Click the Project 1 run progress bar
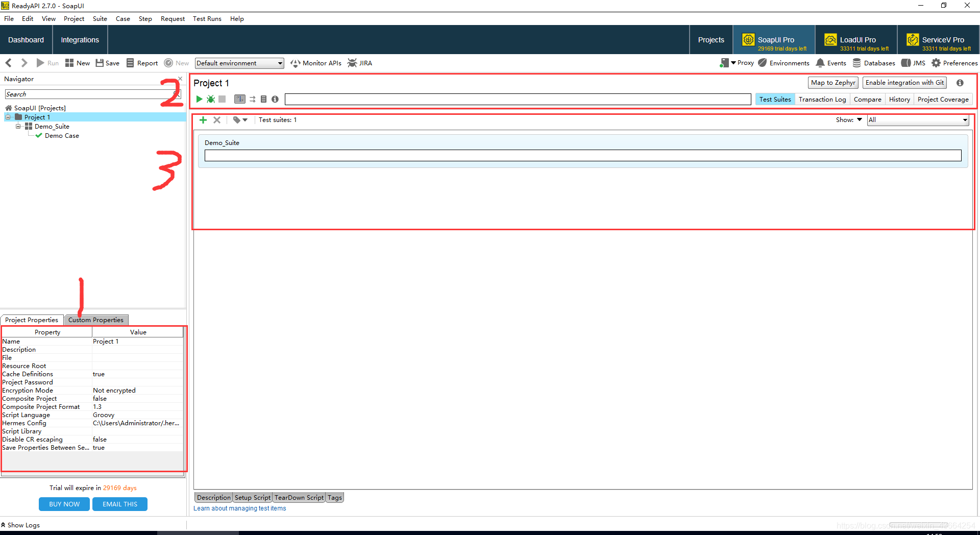 click(518, 99)
